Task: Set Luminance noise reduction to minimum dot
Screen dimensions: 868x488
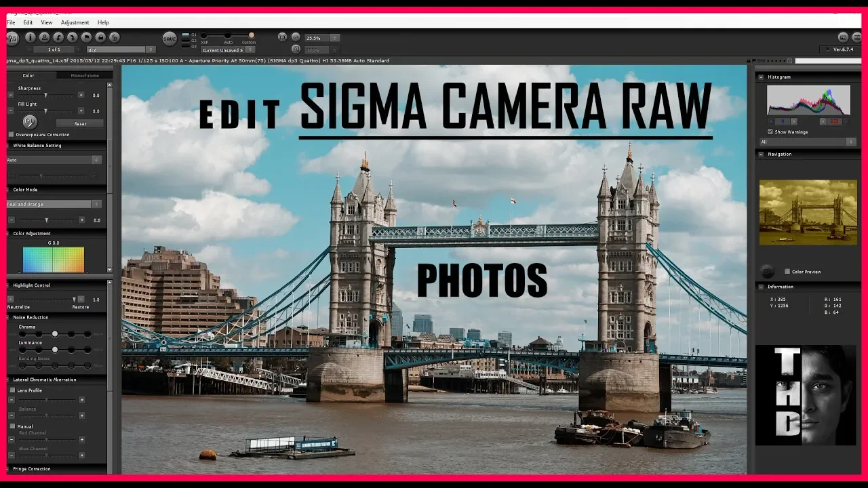Action: [x=22, y=349]
